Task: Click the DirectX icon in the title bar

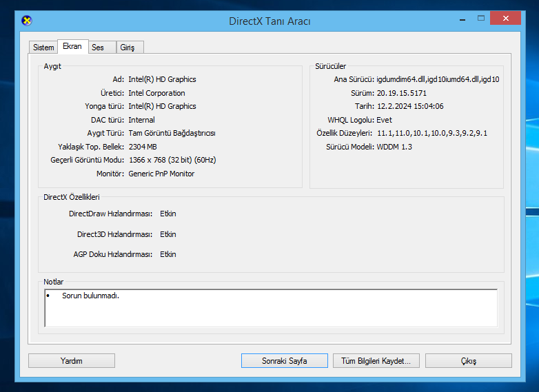Action: tap(26, 21)
